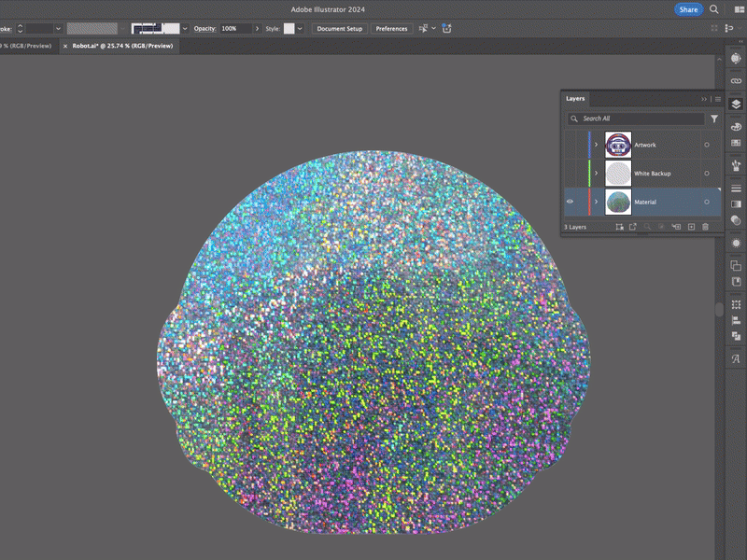The image size is (747, 560).
Task: Click target circle of Artwork layer
Action: [x=707, y=145]
